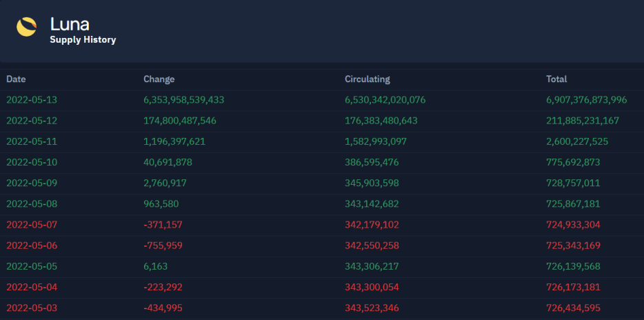644x320 pixels.
Task: Click the Change column header
Action: point(159,79)
